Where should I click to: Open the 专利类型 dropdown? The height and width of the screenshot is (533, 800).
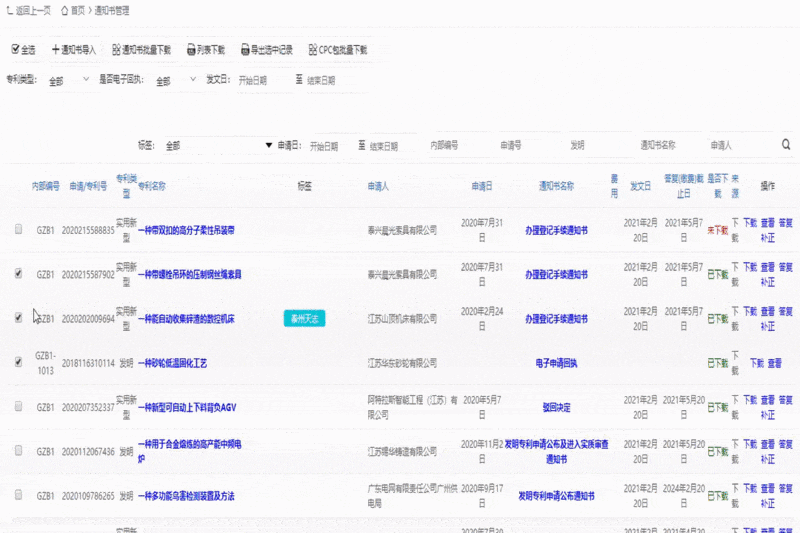[x=68, y=81]
